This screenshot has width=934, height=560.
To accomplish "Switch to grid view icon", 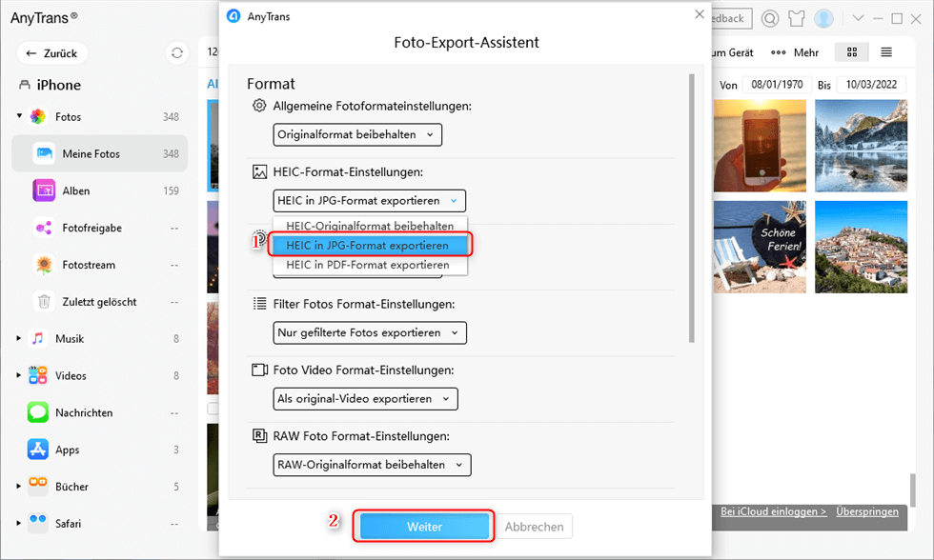I will [x=851, y=52].
